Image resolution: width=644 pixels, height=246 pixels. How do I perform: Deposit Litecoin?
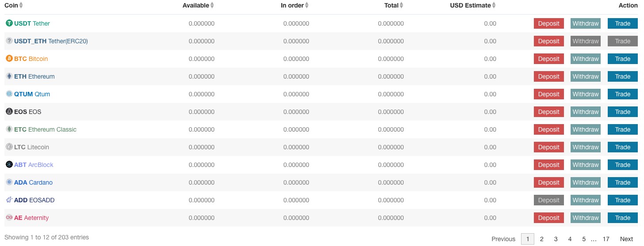pos(549,147)
